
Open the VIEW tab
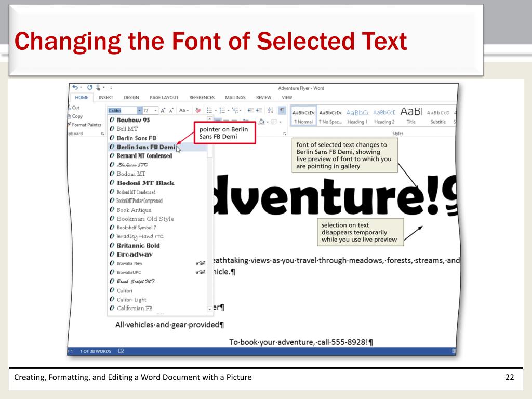click(x=287, y=97)
